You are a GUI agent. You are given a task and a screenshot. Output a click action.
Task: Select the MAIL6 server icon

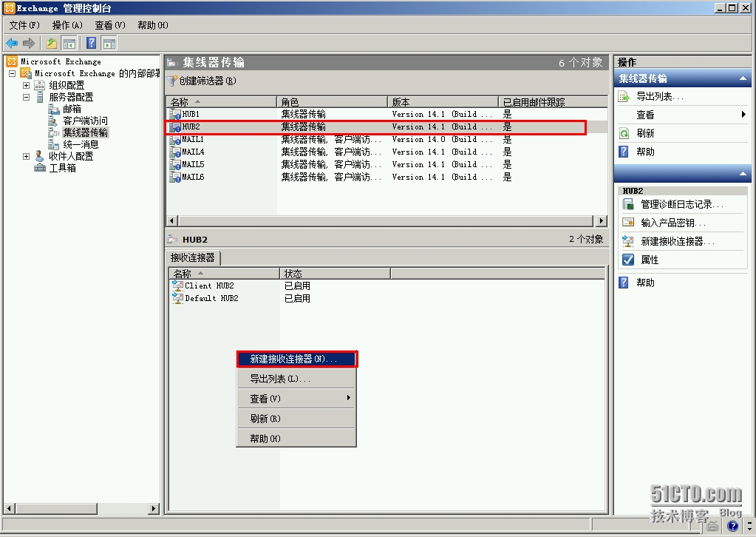coord(174,177)
